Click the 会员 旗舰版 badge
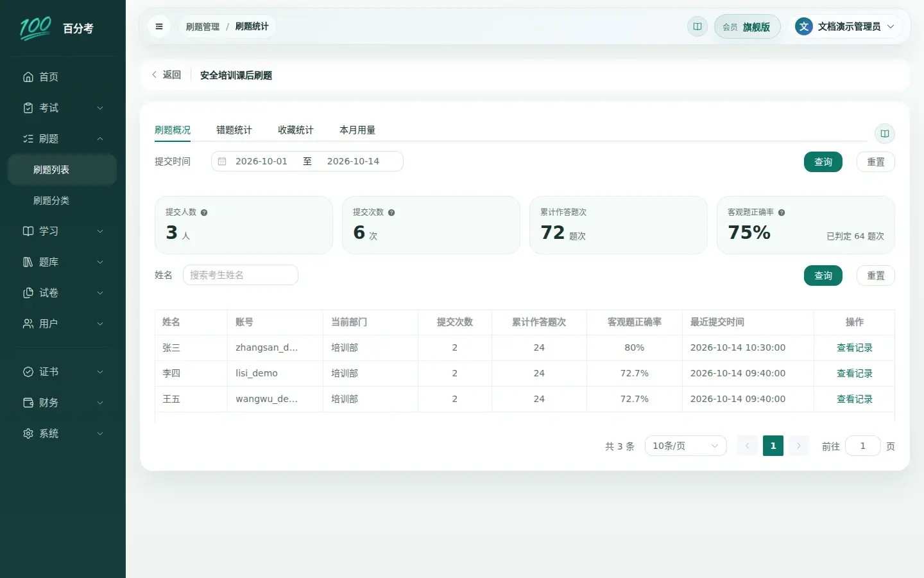This screenshot has width=924, height=578. [747, 27]
